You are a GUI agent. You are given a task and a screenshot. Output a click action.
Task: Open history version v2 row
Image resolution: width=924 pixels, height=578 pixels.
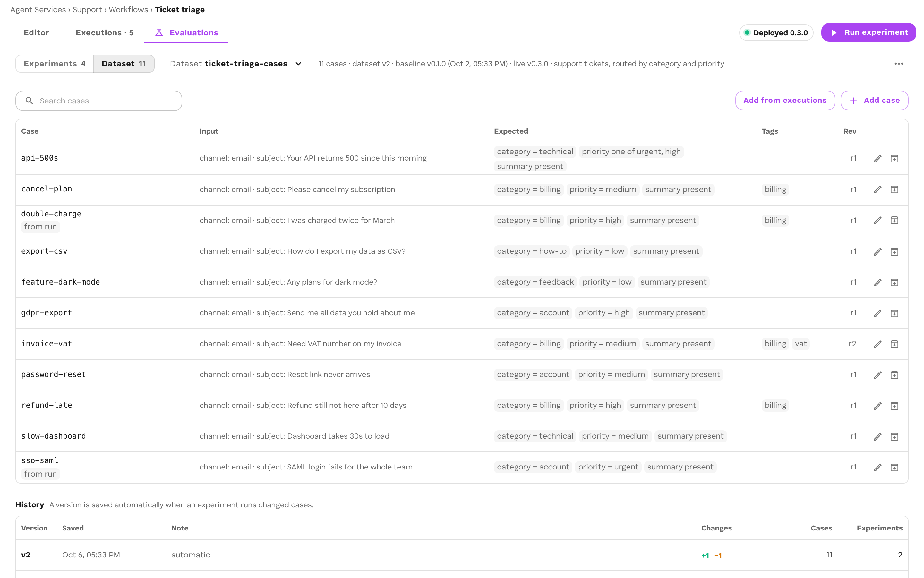[462, 555]
